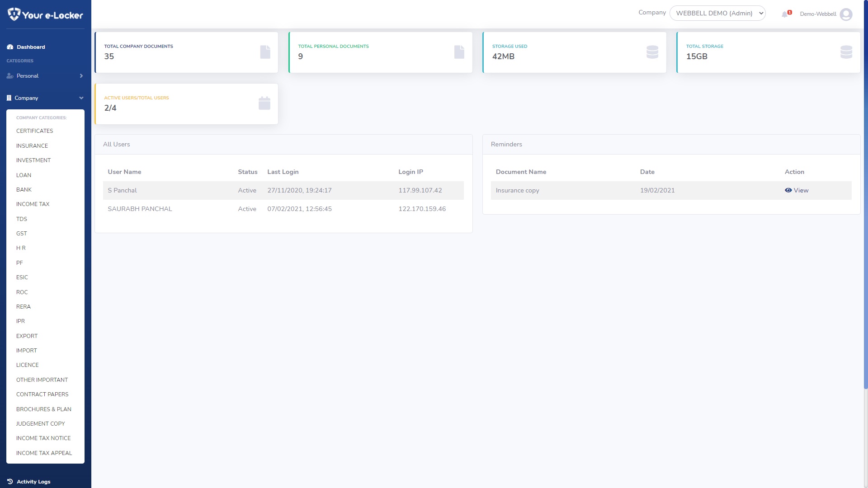Open the INCOME TAX category

pos(33,204)
